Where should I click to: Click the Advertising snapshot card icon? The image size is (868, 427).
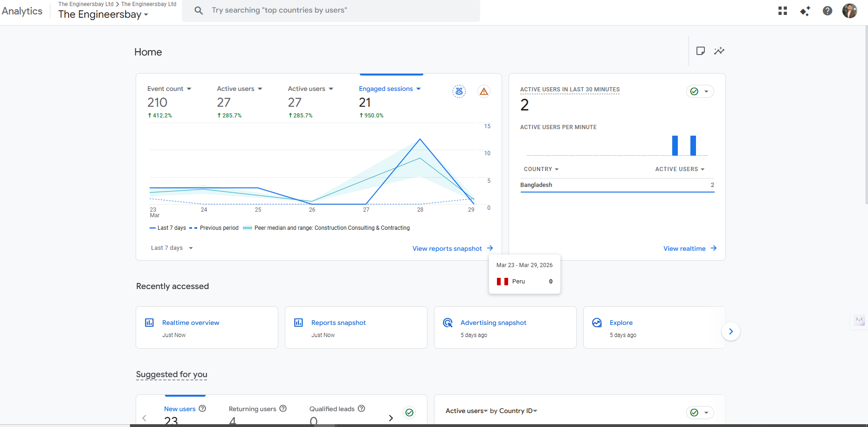(448, 323)
